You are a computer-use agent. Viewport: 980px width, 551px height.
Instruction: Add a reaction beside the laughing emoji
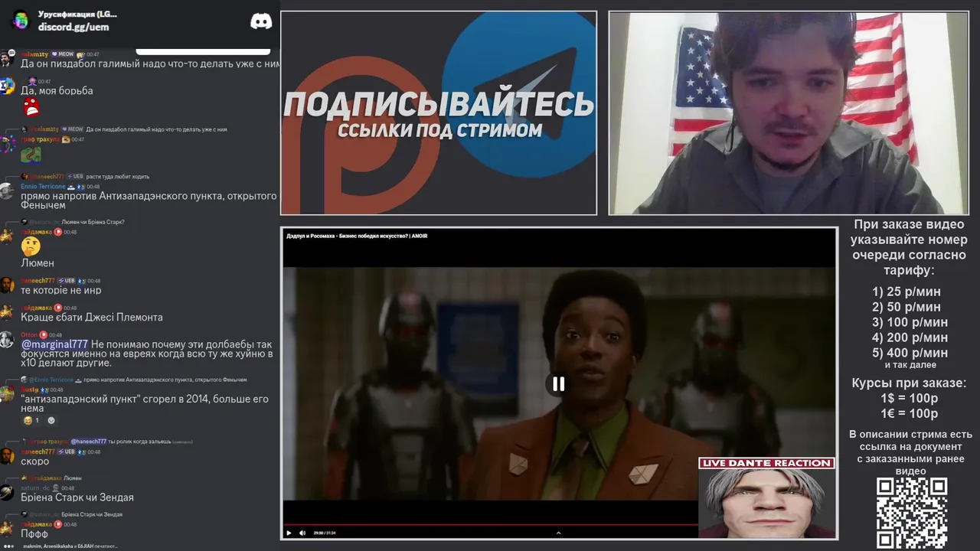(51, 420)
